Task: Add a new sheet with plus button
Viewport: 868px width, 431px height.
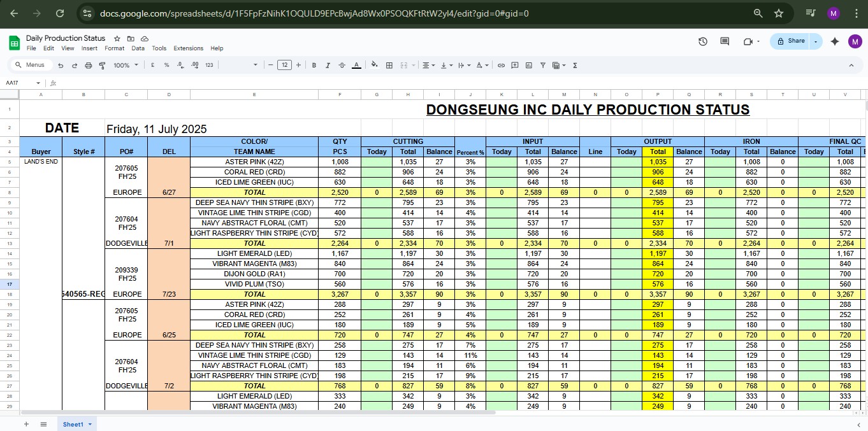Action: [x=26, y=424]
